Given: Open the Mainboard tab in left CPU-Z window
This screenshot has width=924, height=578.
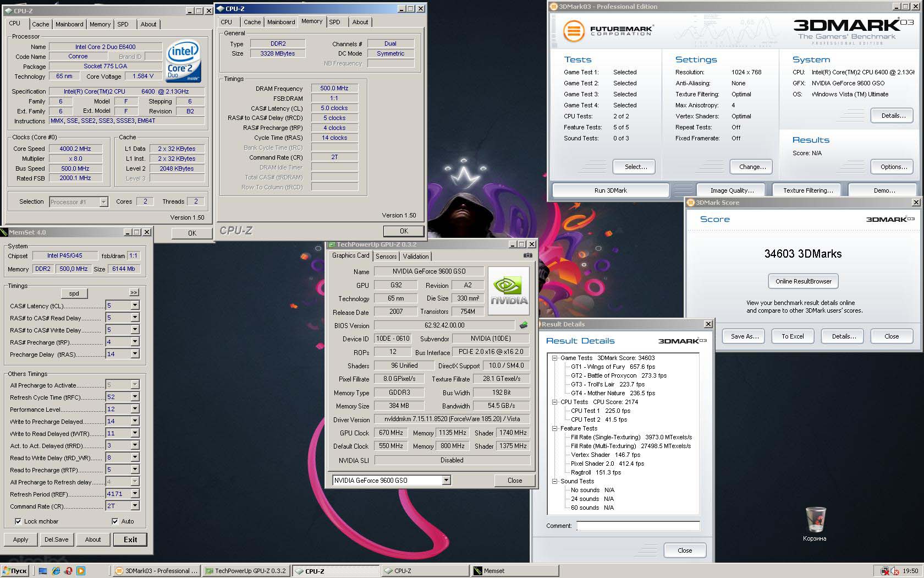Looking at the screenshot, I should click(x=69, y=24).
